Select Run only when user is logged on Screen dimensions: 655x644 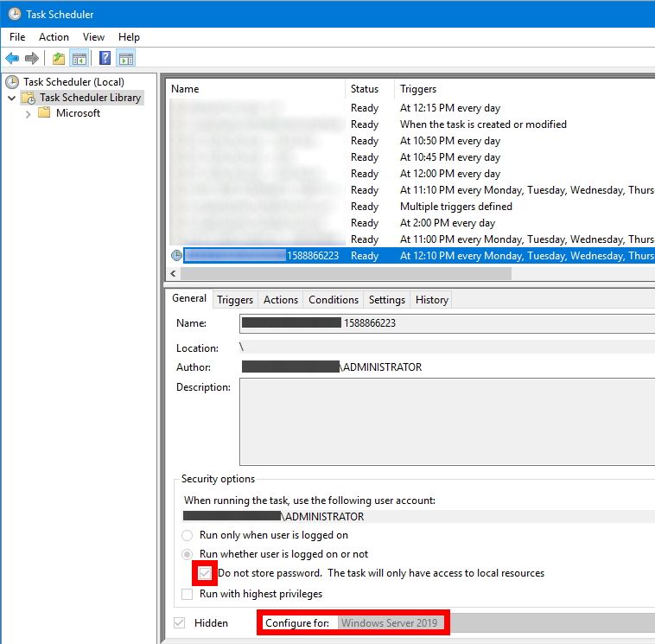tap(188, 535)
